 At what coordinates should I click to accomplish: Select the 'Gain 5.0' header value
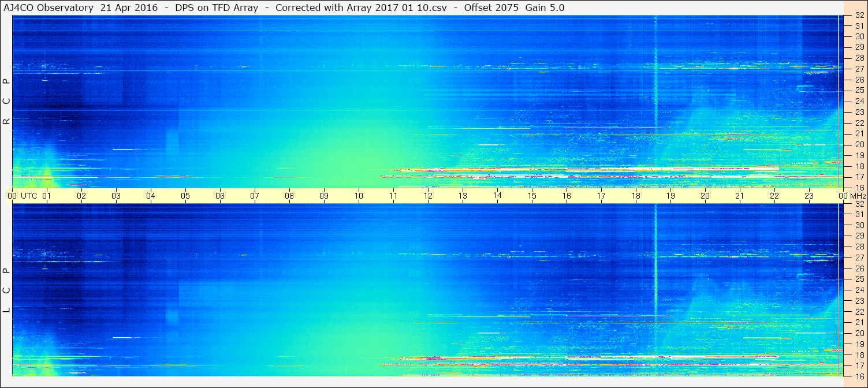click(545, 8)
